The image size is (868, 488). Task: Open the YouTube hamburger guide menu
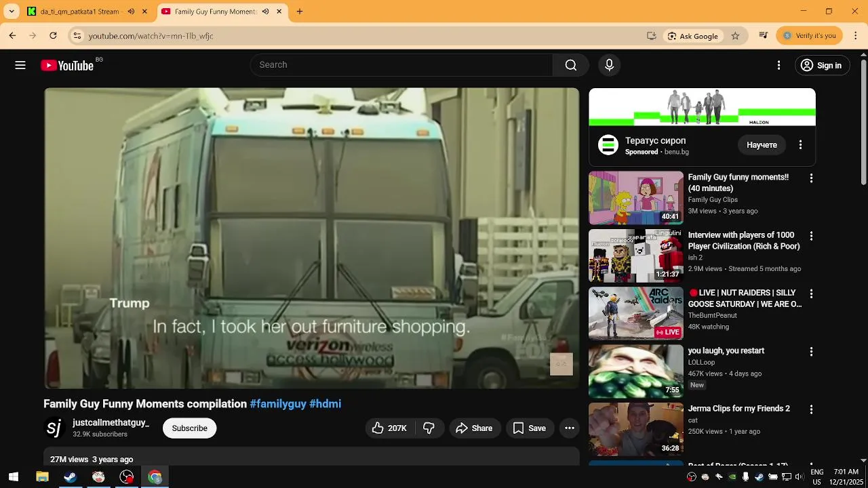[20, 65]
